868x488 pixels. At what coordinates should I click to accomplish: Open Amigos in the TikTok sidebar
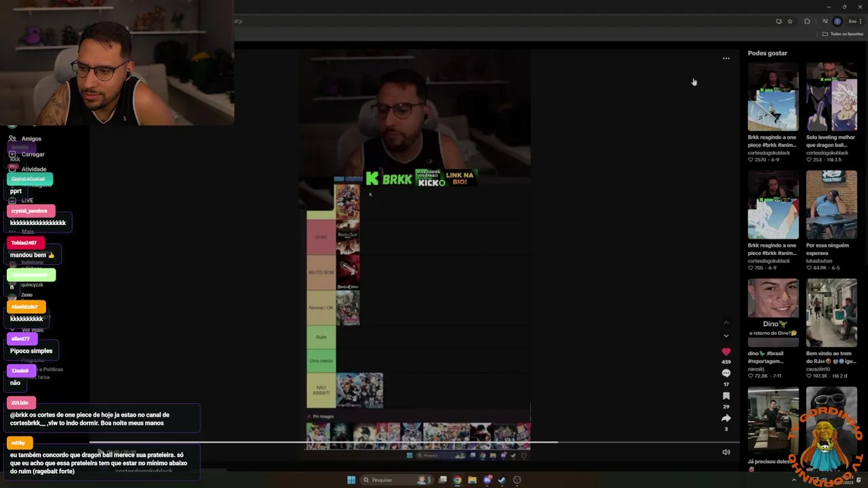tap(24, 138)
